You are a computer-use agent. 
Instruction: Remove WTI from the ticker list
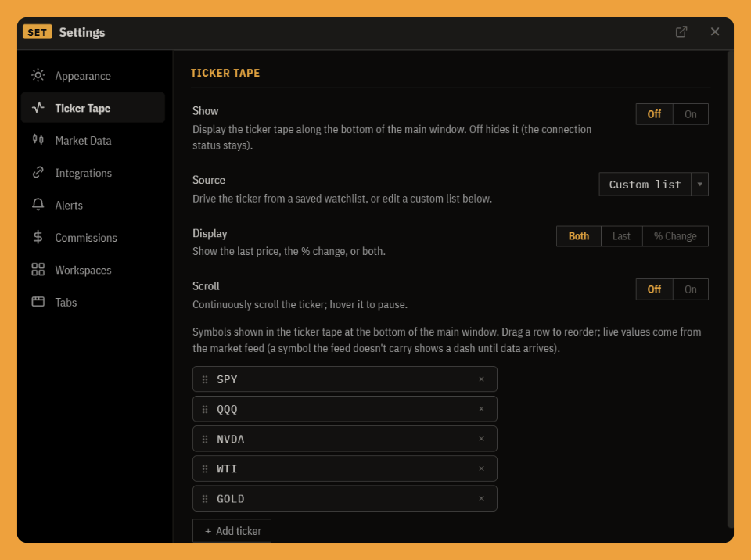pos(481,468)
